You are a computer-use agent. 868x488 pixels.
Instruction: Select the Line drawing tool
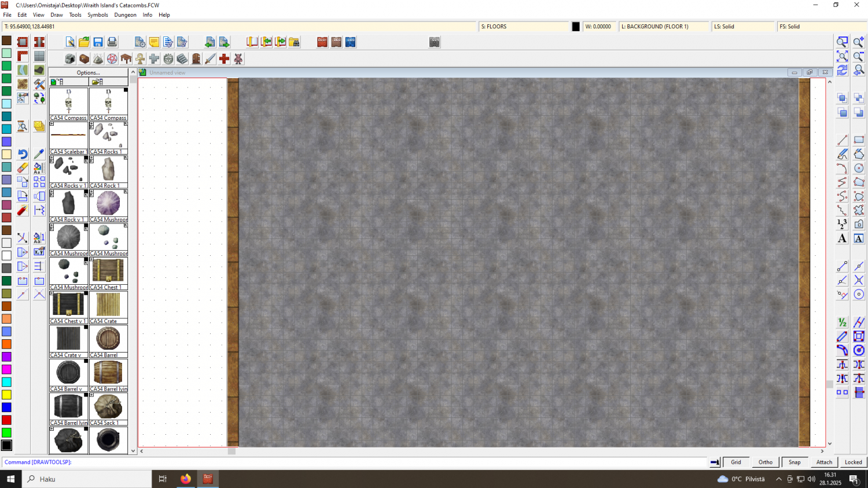(x=843, y=140)
